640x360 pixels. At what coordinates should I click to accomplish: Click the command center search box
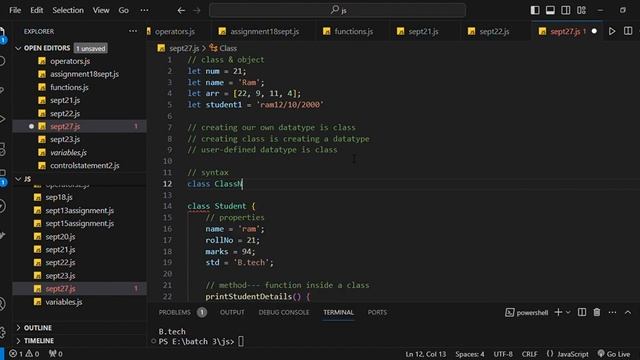[338, 10]
